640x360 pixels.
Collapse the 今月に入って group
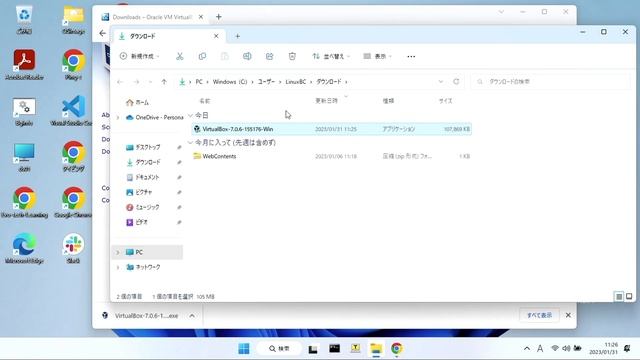click(x=190, y=142)
